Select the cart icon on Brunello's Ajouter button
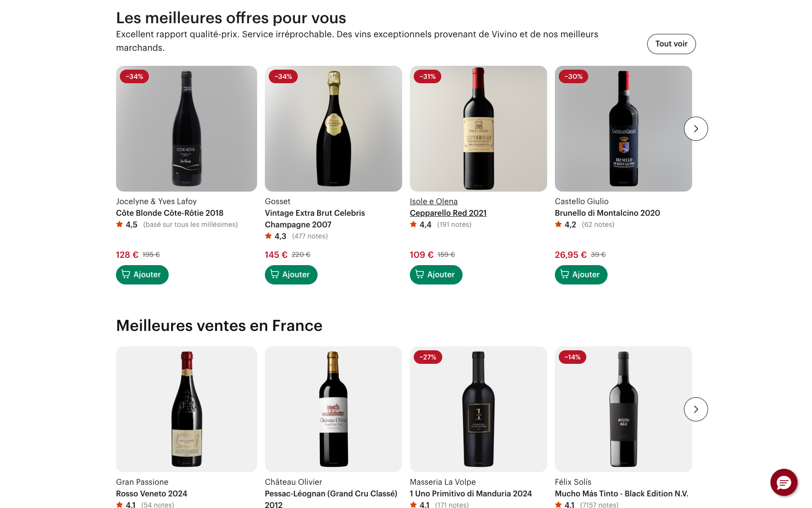 tap(564, 274)
